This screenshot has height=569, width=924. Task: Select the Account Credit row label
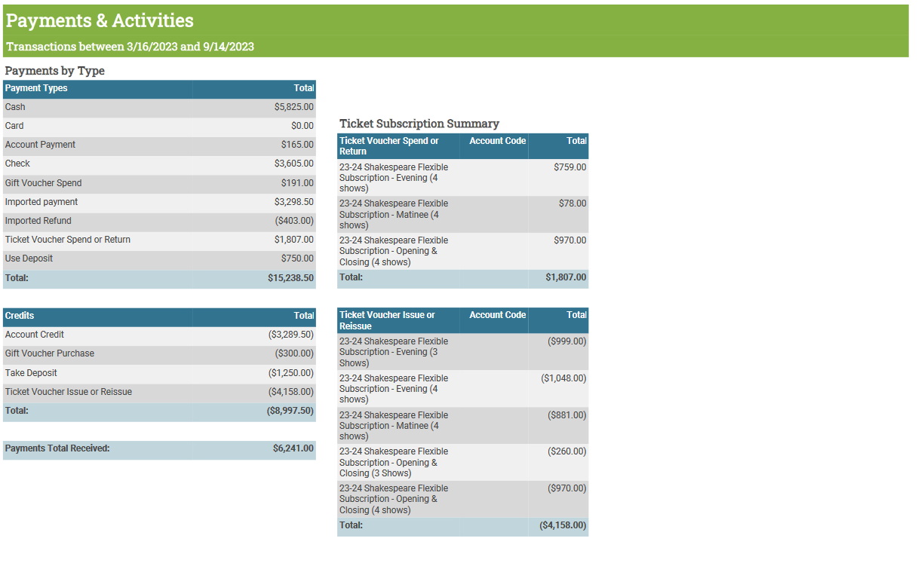point(35,335)
